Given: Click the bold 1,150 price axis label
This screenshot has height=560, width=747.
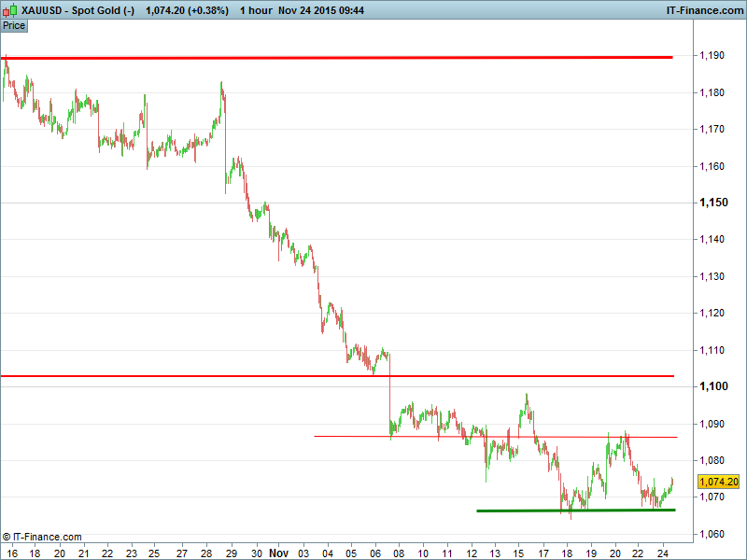Looking at the screenshot, I should pos(713,203).
